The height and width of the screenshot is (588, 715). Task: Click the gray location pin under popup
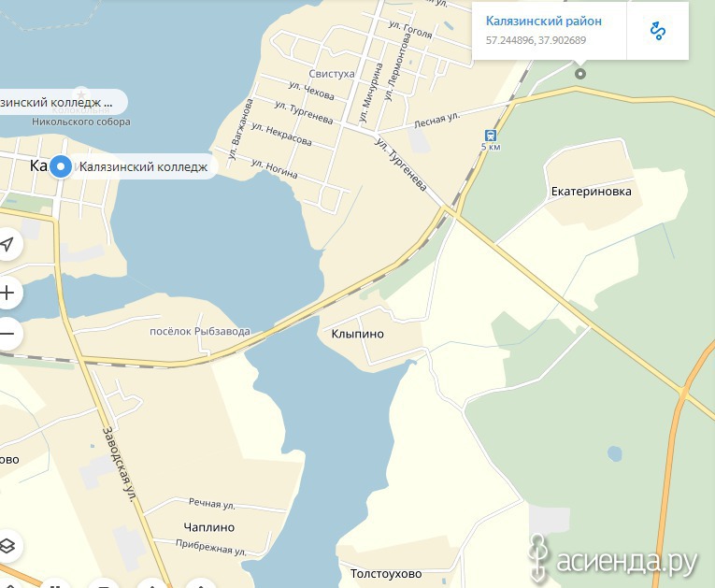click(580, 74)
